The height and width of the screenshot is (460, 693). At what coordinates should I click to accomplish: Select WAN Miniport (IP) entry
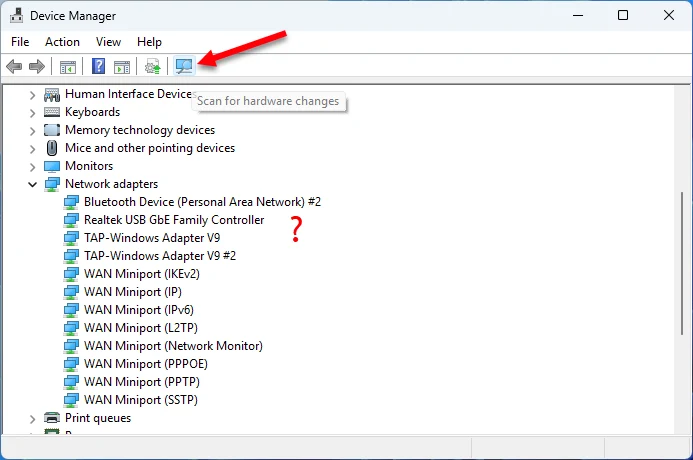point(133,292)
